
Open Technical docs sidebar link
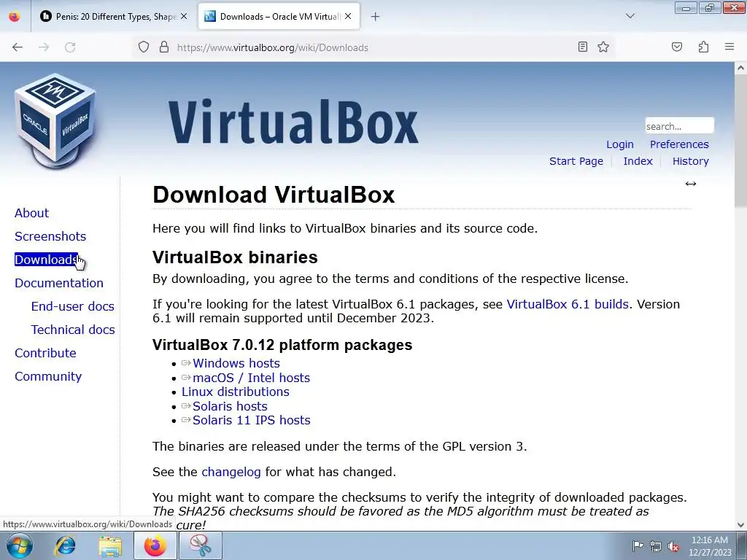coord(73,330)
